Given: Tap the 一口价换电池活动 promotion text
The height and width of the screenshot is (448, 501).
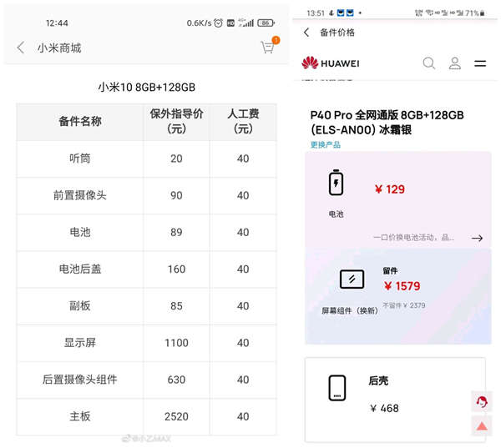Looking at the screenshot, I should coord(413,238).
